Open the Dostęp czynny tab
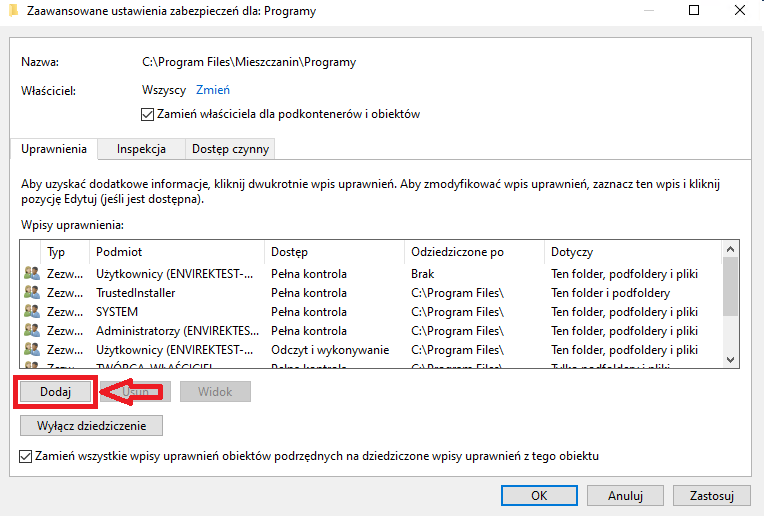 point(230,149)
